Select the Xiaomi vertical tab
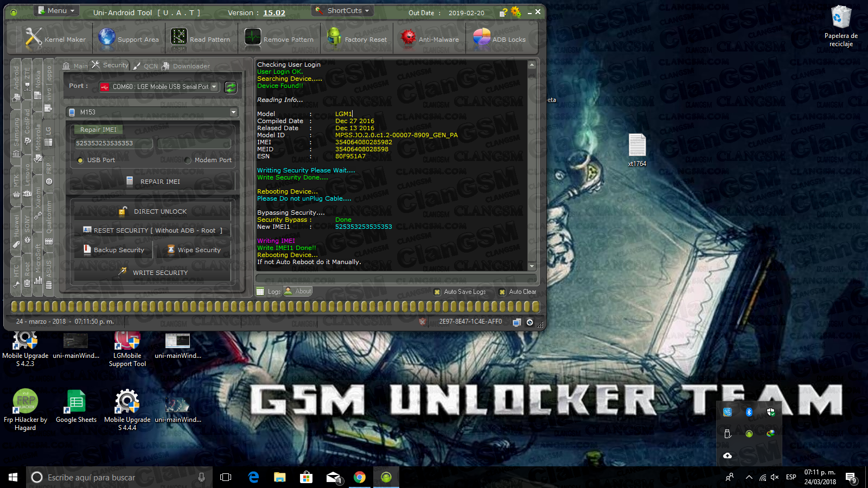This screenshot has height=488, width=868. pyautogui.click(x=38, y=202)
